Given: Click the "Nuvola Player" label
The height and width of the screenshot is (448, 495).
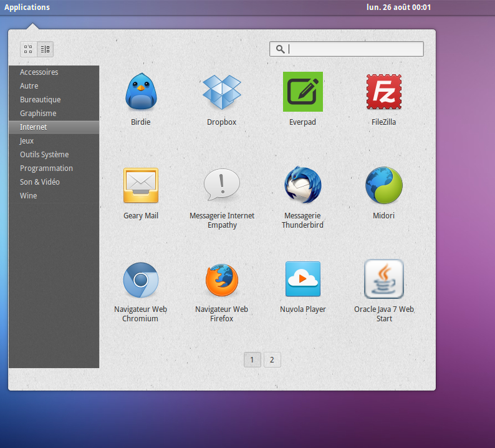Looking at the screenshot, I should tap(303, 309).
